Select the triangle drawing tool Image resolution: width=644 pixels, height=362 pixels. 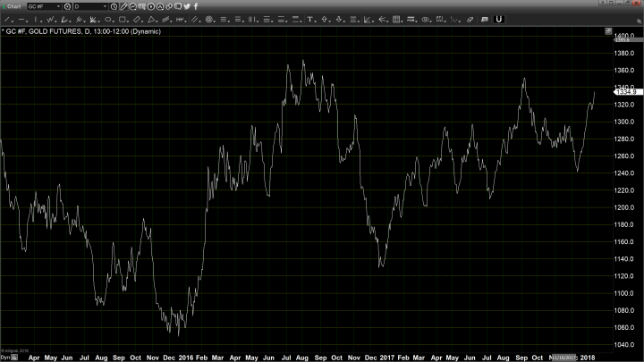click(x=151, y=20)
